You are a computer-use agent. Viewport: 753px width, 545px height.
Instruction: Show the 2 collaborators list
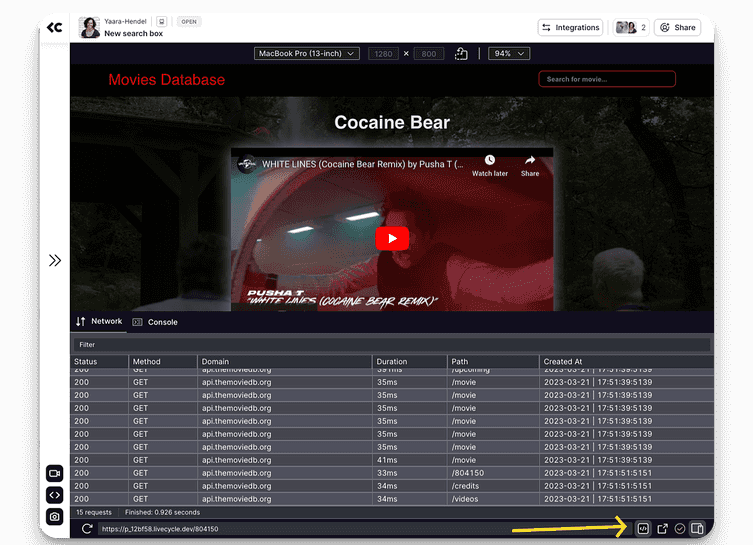631,27
